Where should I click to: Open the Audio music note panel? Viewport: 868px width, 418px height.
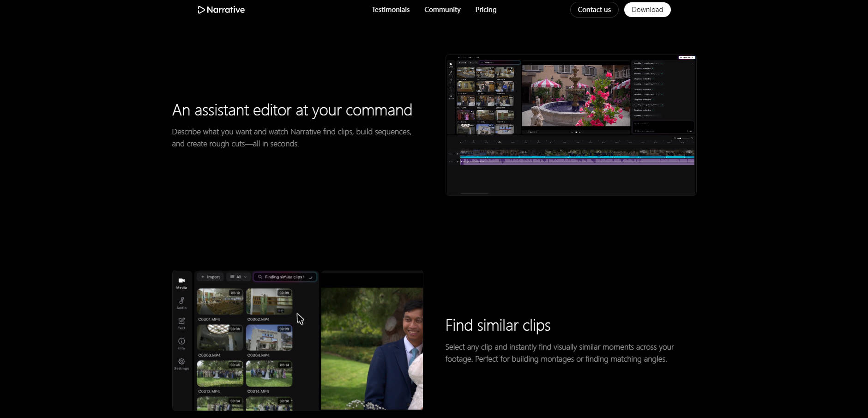point(181,301)
